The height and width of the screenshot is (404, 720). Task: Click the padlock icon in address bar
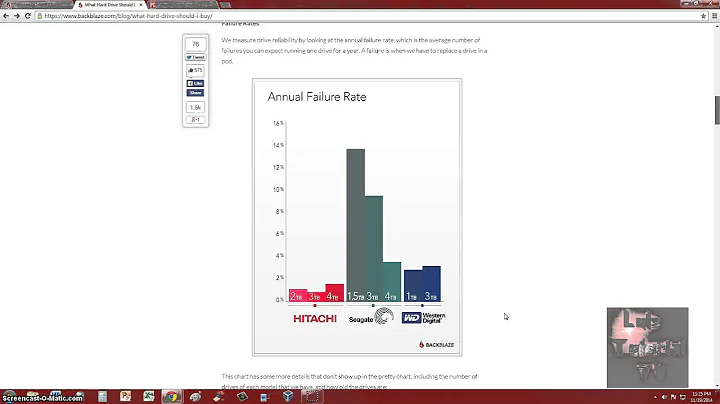coord(40,16)
